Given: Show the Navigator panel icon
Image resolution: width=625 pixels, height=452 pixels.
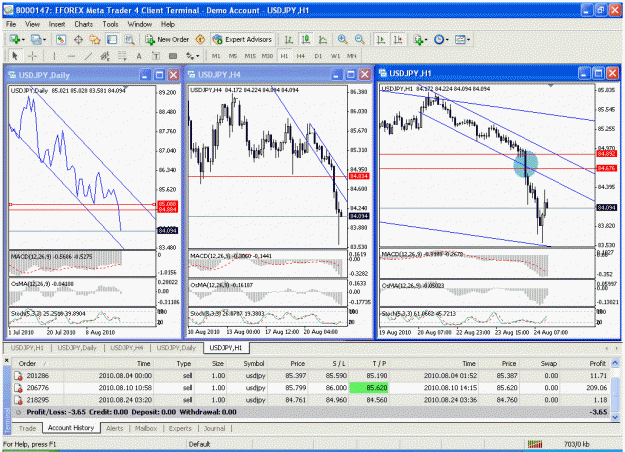Looking at the screenshot, I should [95, 39].
